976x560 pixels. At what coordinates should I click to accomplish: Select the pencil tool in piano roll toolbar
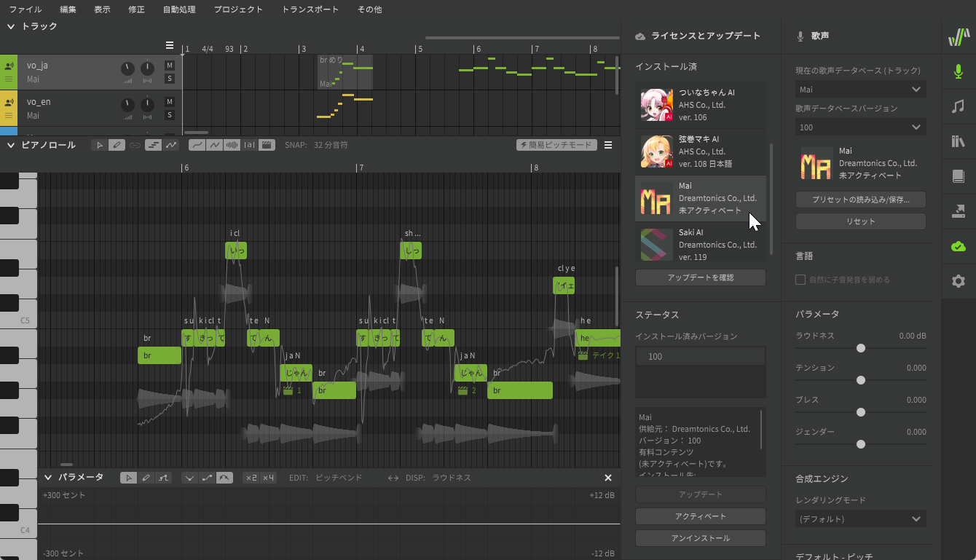[x=117, y=145]
